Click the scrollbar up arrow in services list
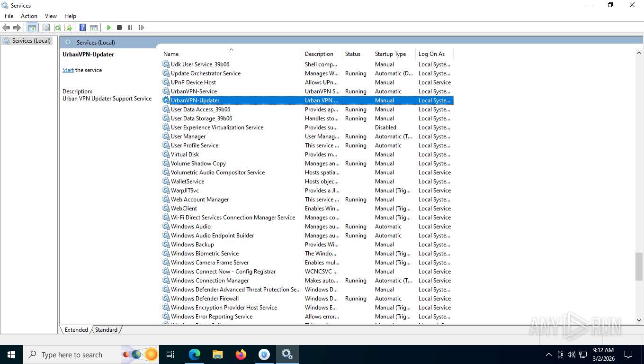Image resolution: width=644 pixels, height=364 pixels. point(639,52)
